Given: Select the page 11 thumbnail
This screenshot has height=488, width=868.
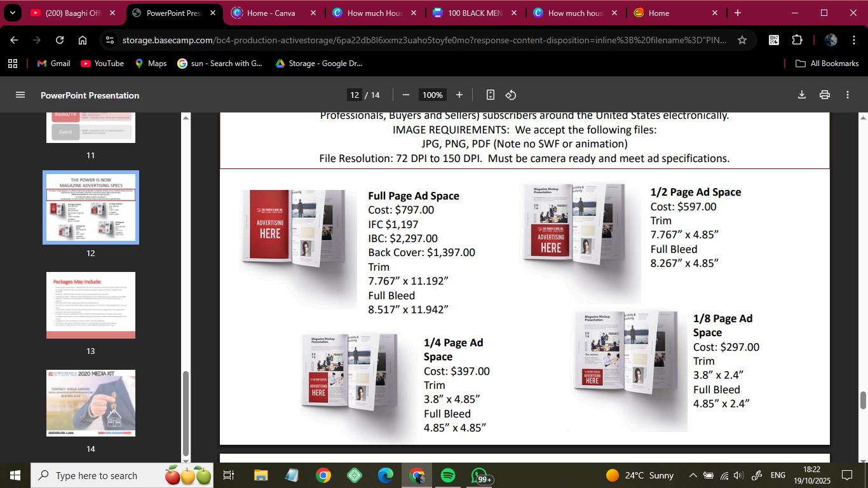Looking at the screenshot, I should (x=91, y=127).
